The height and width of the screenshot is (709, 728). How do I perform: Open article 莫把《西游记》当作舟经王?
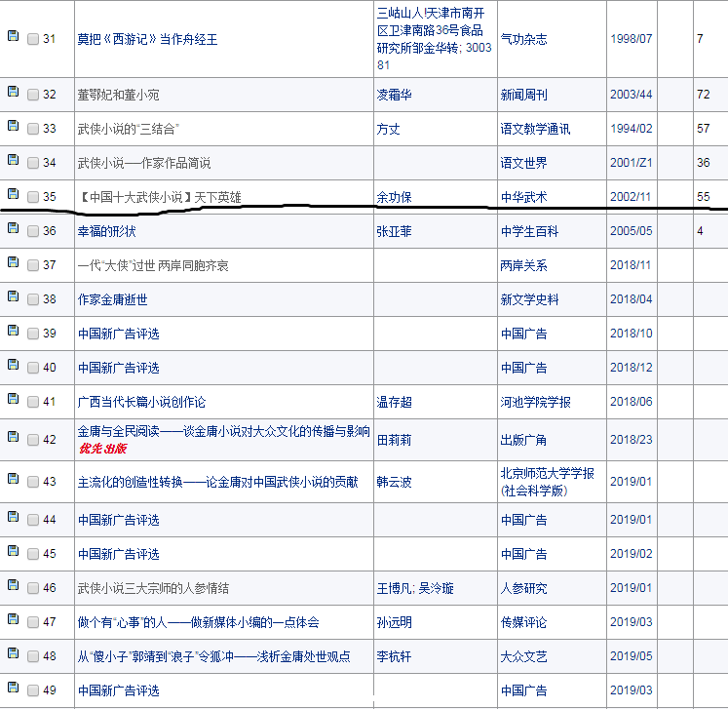tap(147, 39)
